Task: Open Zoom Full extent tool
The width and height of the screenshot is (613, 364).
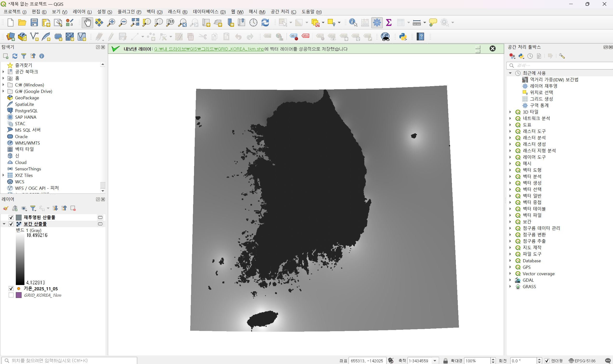Action: point(135,22)
